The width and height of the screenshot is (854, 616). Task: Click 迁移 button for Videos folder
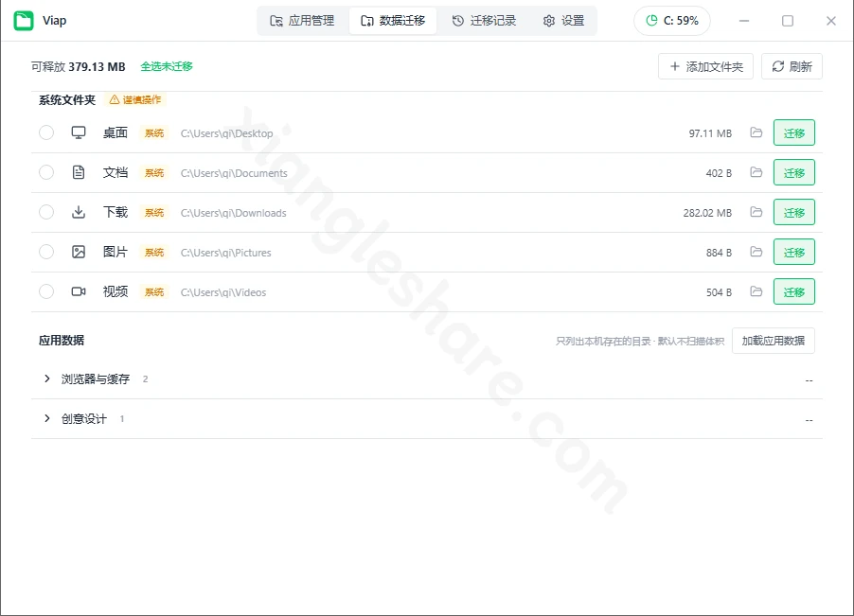[794, 291]
